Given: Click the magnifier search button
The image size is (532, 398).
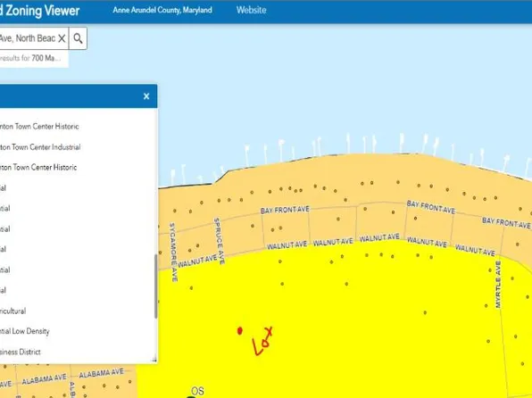Looking at the screenshot, I should 78,38.
